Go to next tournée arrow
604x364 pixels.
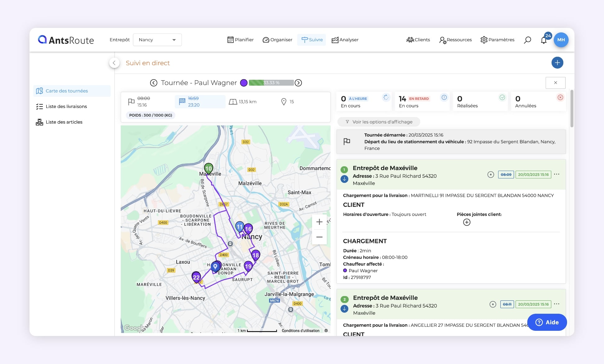coord(298,83)
